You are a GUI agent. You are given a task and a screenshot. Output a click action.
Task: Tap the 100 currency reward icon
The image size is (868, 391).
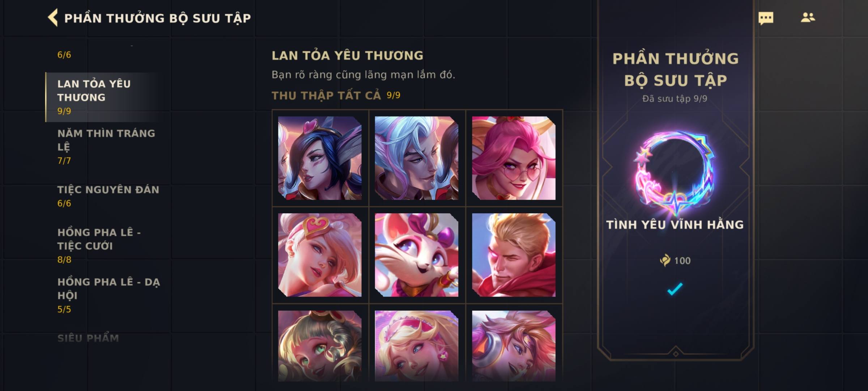tap(665, 260)
